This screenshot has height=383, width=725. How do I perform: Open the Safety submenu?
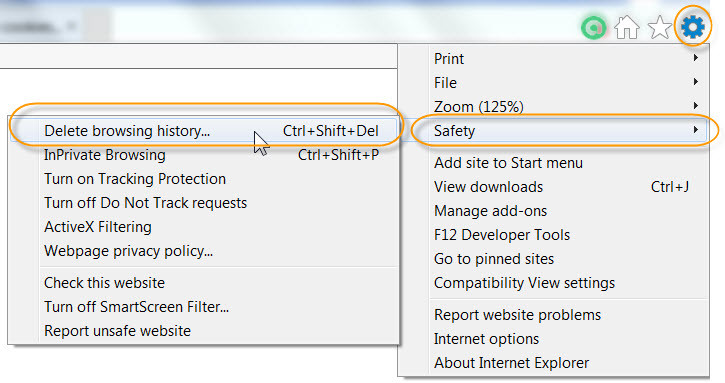click(x=560, y=130)
